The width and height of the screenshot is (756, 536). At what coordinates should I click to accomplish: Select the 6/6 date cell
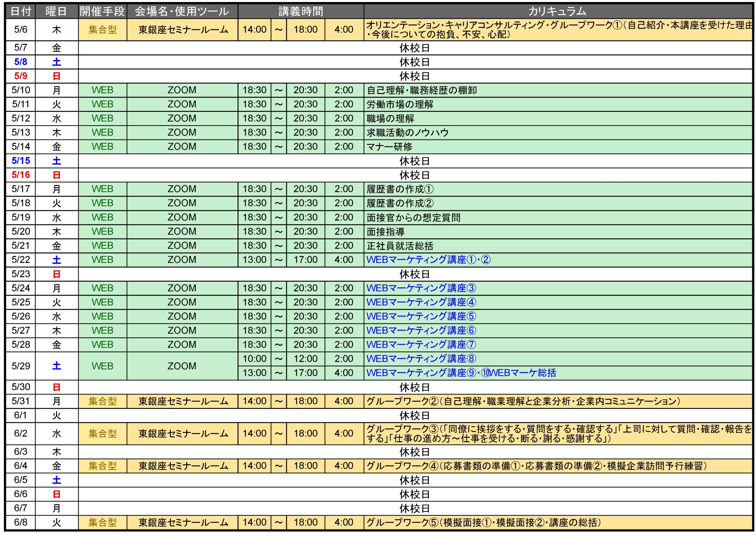pos(20,494)
